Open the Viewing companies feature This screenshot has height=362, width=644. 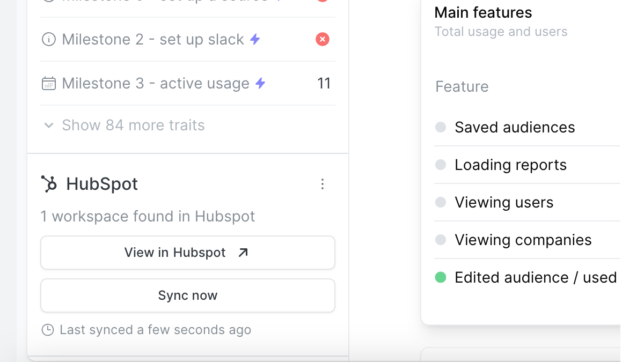(523, 240)
